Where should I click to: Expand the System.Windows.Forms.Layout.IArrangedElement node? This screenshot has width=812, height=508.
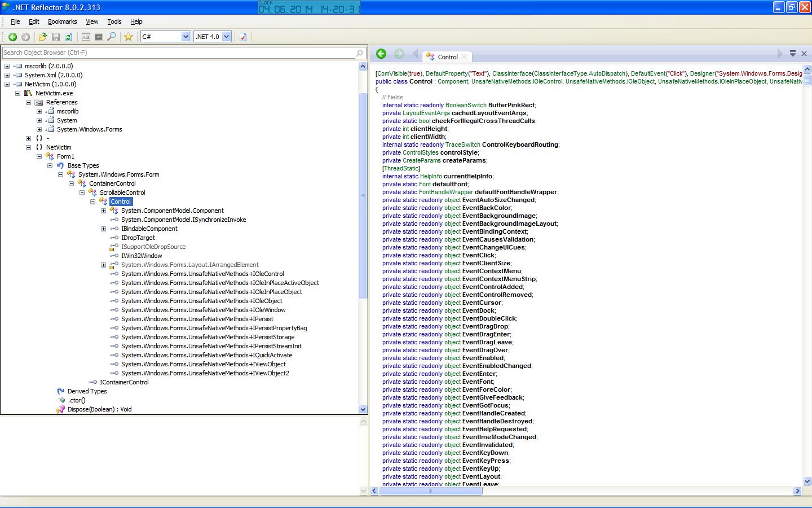point(103,265)
